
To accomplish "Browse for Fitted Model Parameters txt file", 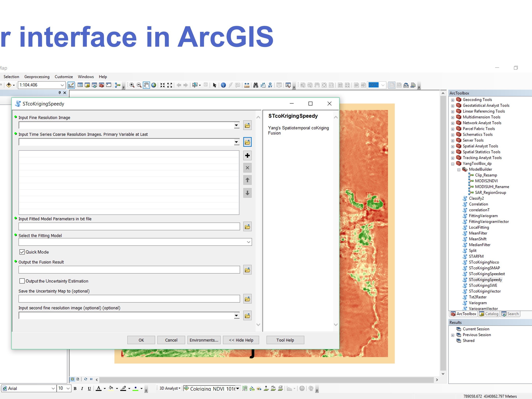I will pos(247,227).
